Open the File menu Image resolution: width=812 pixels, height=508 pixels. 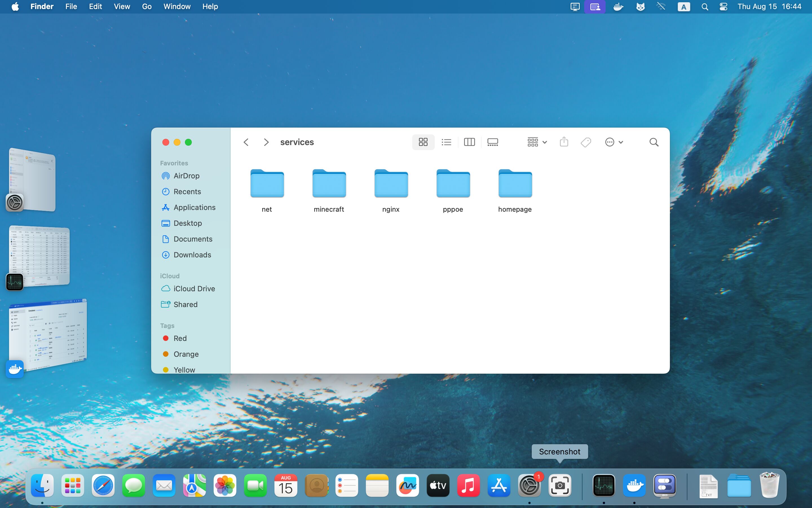tap(71, 6)
